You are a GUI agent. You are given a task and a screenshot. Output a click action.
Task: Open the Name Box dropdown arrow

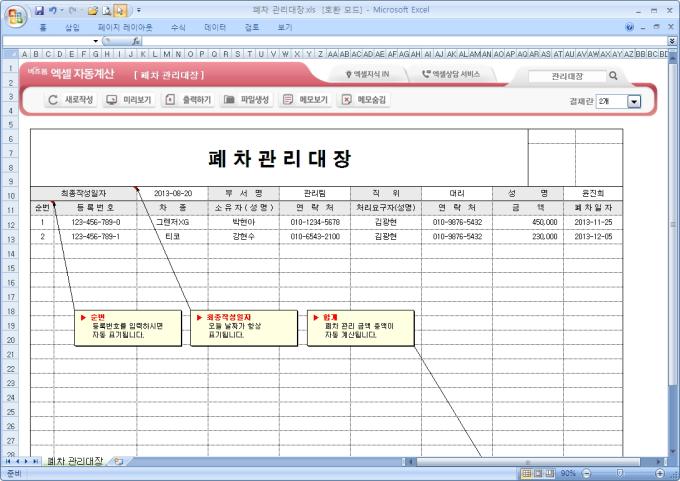(95, 41)
